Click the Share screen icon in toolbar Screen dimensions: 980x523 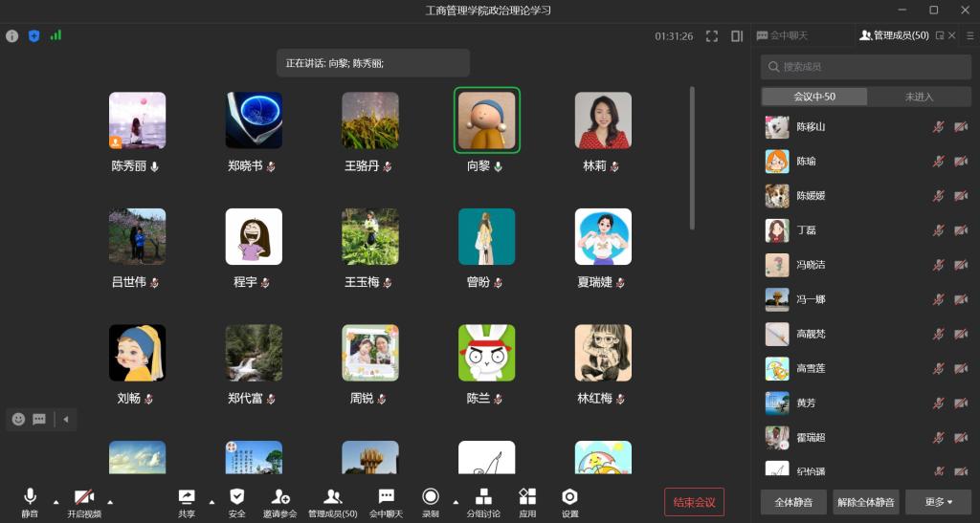coord(186,497)
